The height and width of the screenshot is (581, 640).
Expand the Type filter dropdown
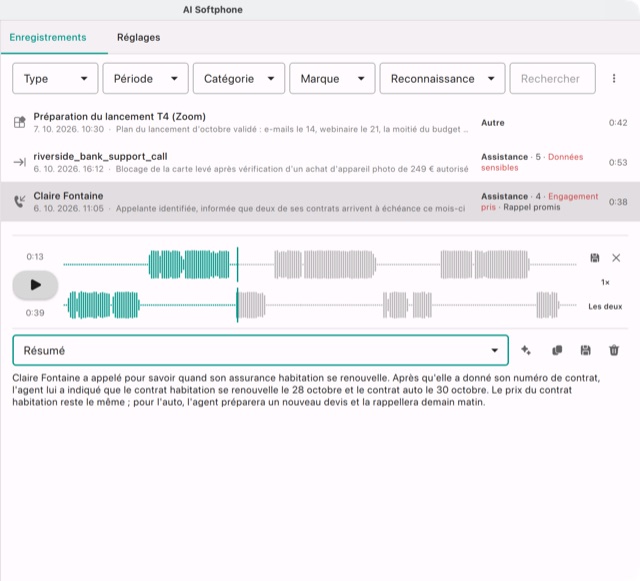[x=55, y=78]
